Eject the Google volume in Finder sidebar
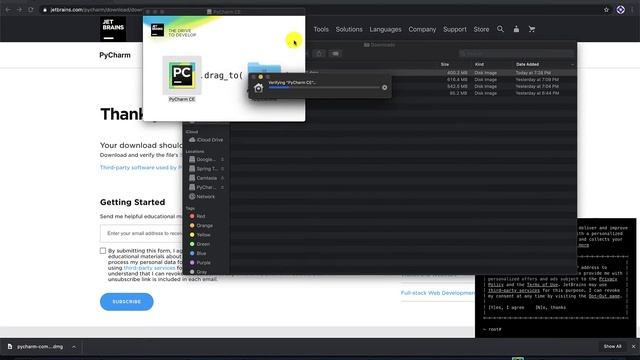This screenshot has height=360, width=640. (x=222, y=159)
